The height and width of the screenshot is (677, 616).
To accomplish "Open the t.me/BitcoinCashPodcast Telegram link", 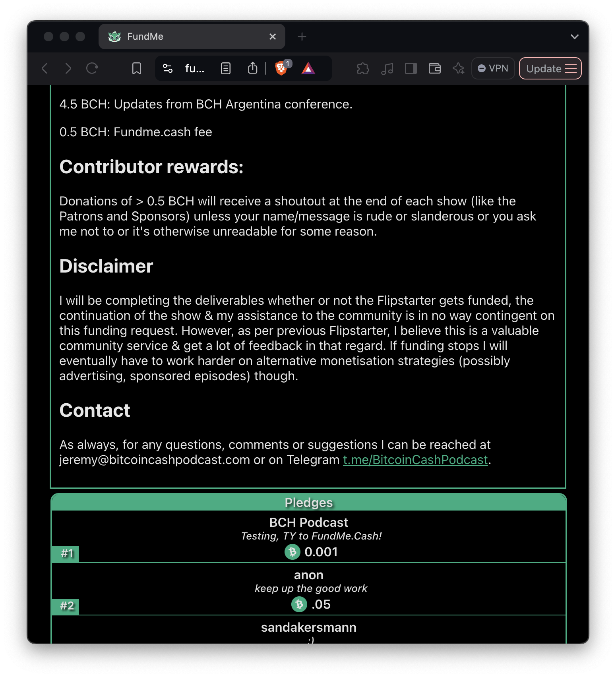I will click(x=415, y=460).
